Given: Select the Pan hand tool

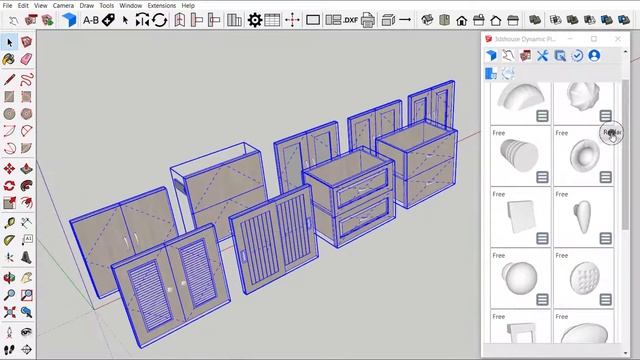Looking at the screenshot, I should click(26, 278).
